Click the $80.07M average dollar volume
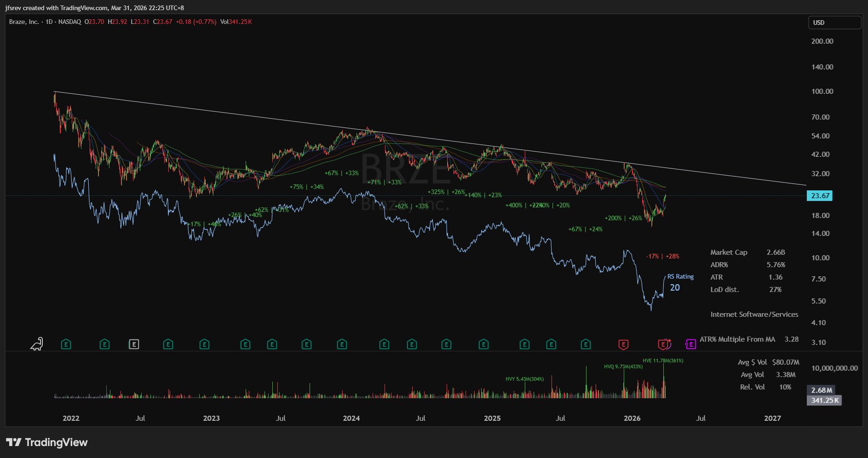The image size is (868, 458). click(x=786, y=362)
